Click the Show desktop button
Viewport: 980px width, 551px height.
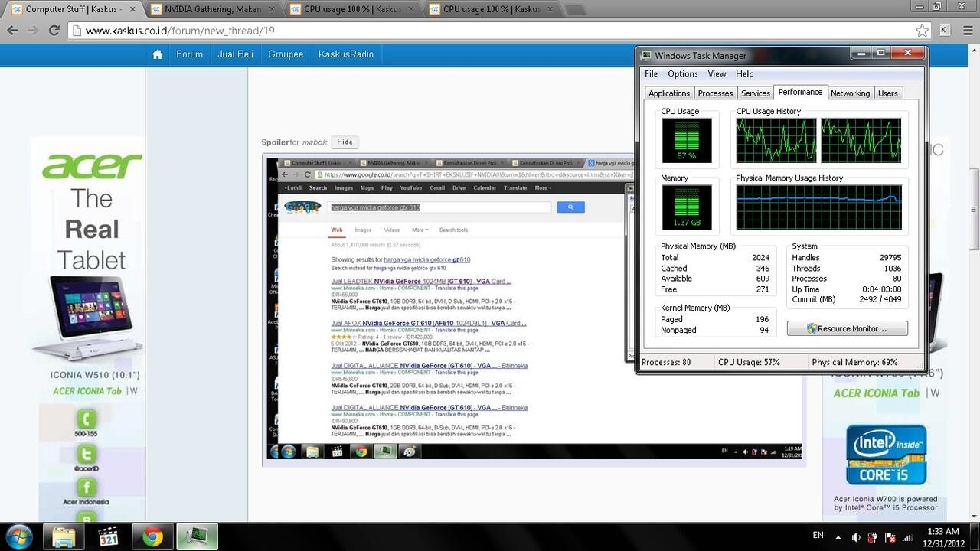point(975,536)
